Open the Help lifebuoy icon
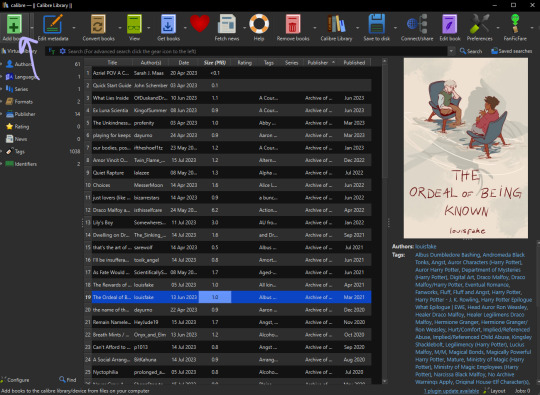 pos(259,23)
